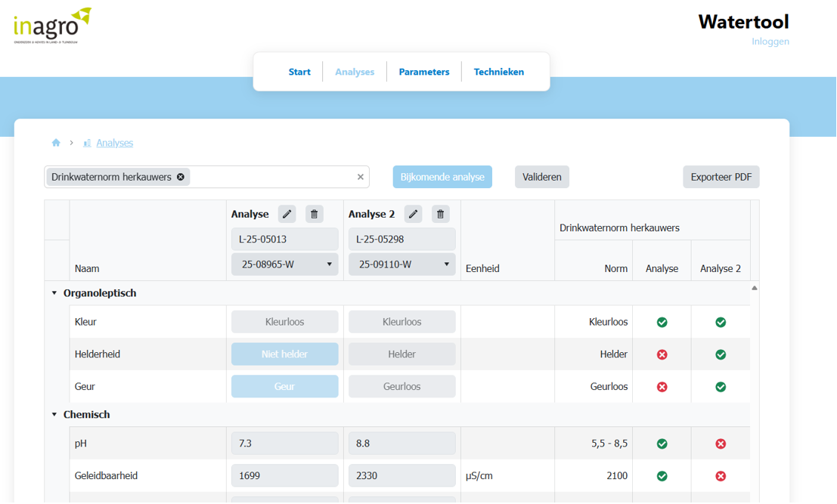
Task: Toggle the Helder button for Analyse 2
Action: pyautogui.click(x=402, y=354)
